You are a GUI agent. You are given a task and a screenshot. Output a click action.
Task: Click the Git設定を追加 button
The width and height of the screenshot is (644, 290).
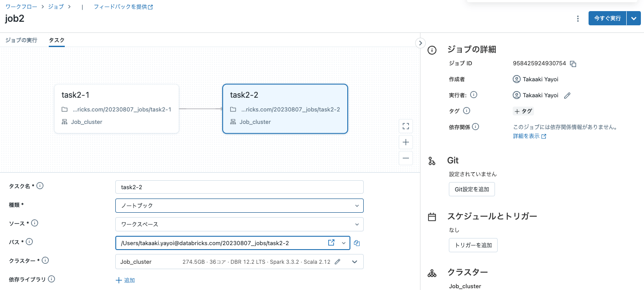pyautogui.click(x=471, y=189)
